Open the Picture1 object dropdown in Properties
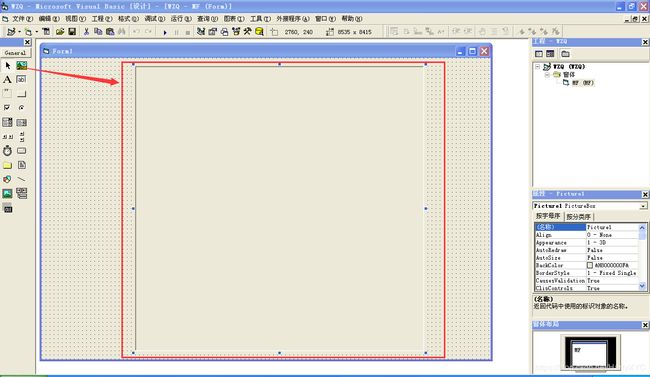650x377 pixels. (x=643, y=206)
